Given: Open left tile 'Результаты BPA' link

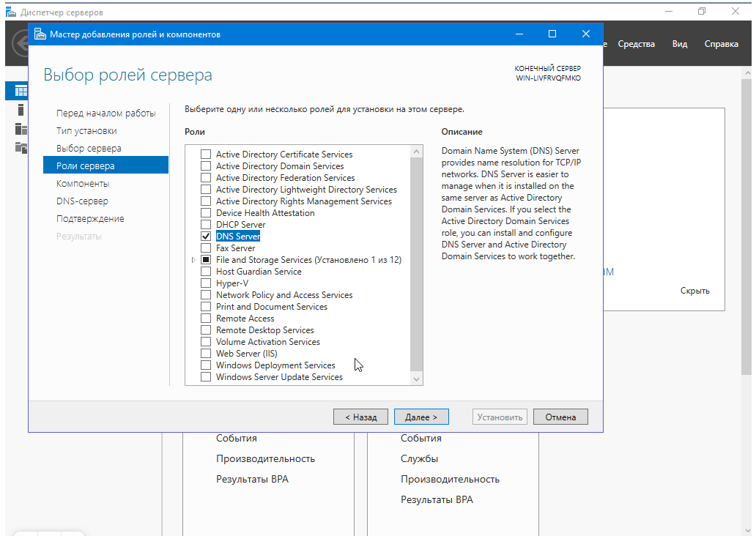Looking at the screenshot, I should coord(252,479).
